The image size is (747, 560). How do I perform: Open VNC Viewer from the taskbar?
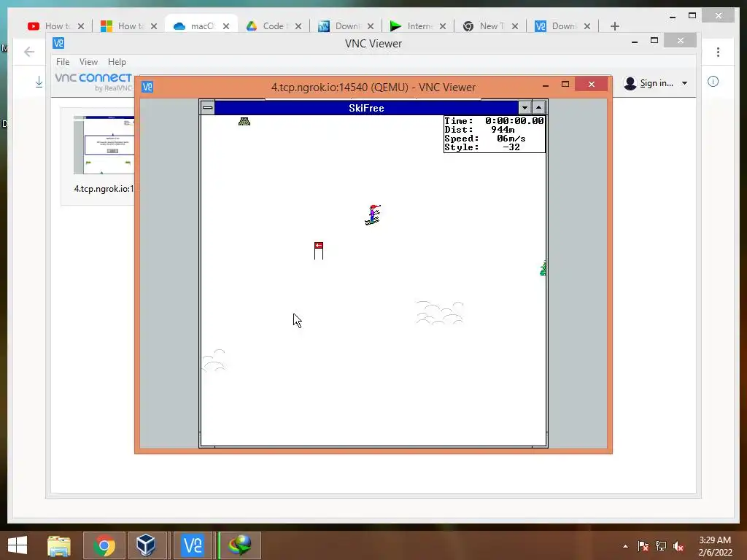(x=193, y=545)
